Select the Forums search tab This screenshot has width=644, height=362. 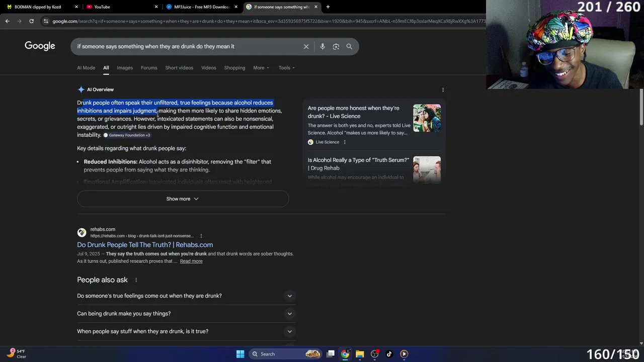(149, 68)
